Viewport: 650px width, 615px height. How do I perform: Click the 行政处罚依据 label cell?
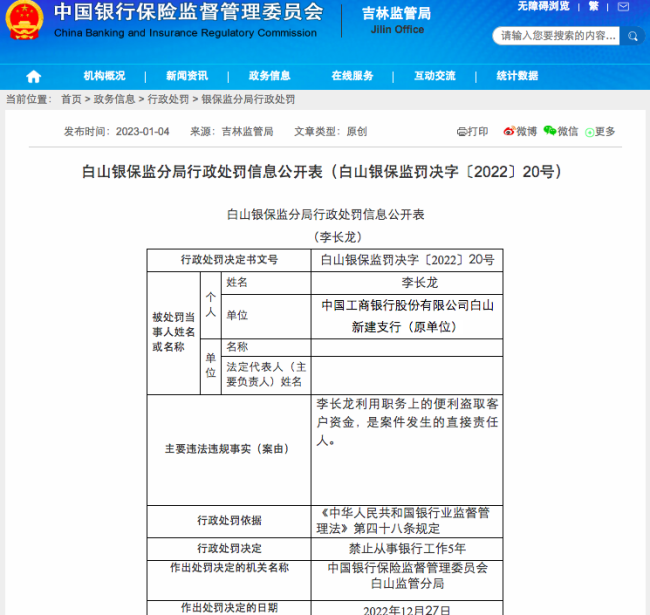[x=229, y=521]
